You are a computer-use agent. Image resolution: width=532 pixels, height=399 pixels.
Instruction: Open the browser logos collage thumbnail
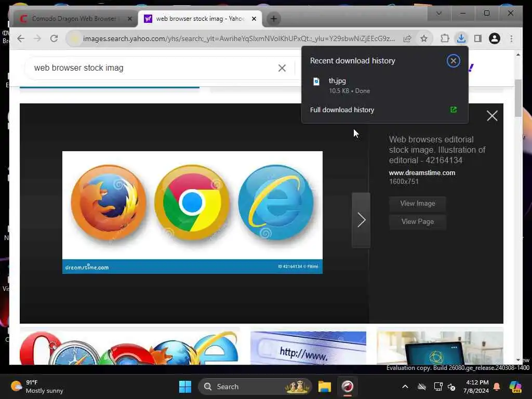point(129,348)
